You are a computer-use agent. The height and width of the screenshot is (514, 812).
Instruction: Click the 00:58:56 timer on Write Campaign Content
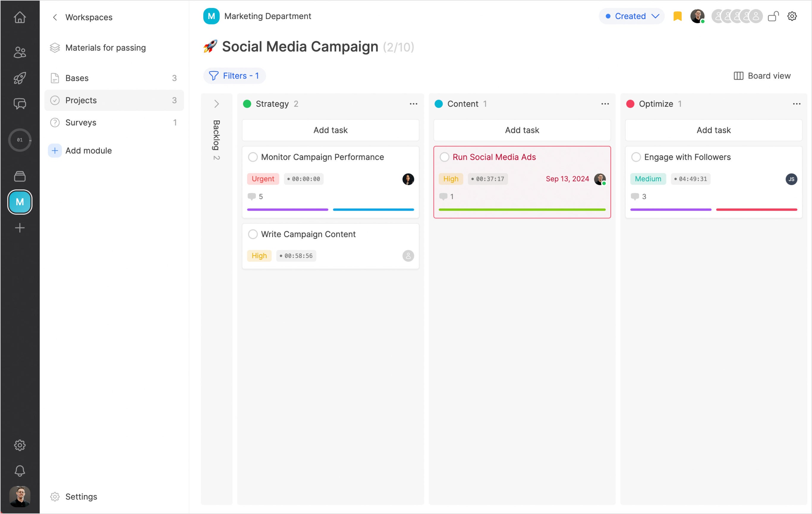pos(296,256)
